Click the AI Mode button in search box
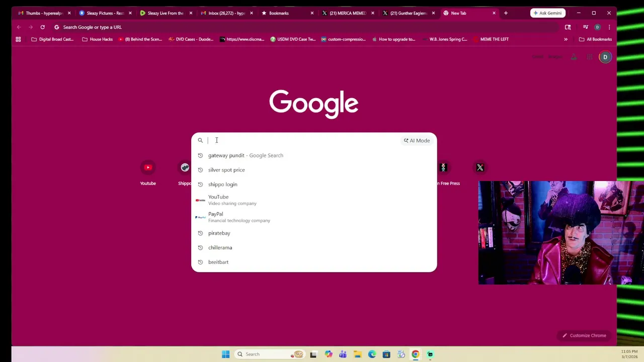 417,140
